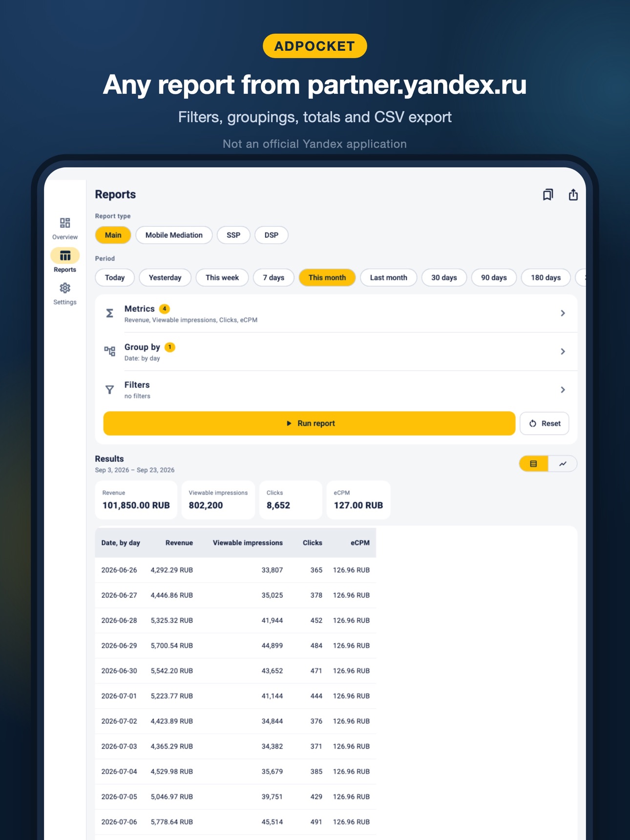The image size is (630, 840).
Task: Set period to This week
Action: click(x=222, y=277)
